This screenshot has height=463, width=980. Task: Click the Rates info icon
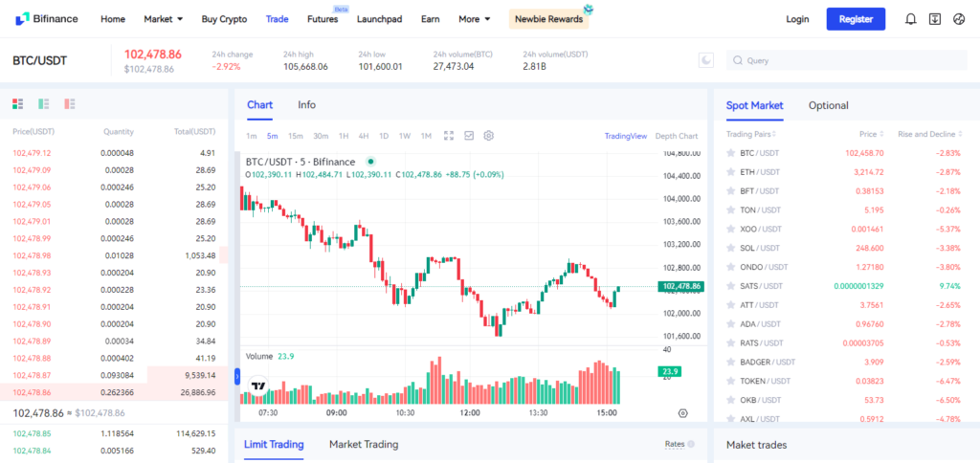(691, 444)
